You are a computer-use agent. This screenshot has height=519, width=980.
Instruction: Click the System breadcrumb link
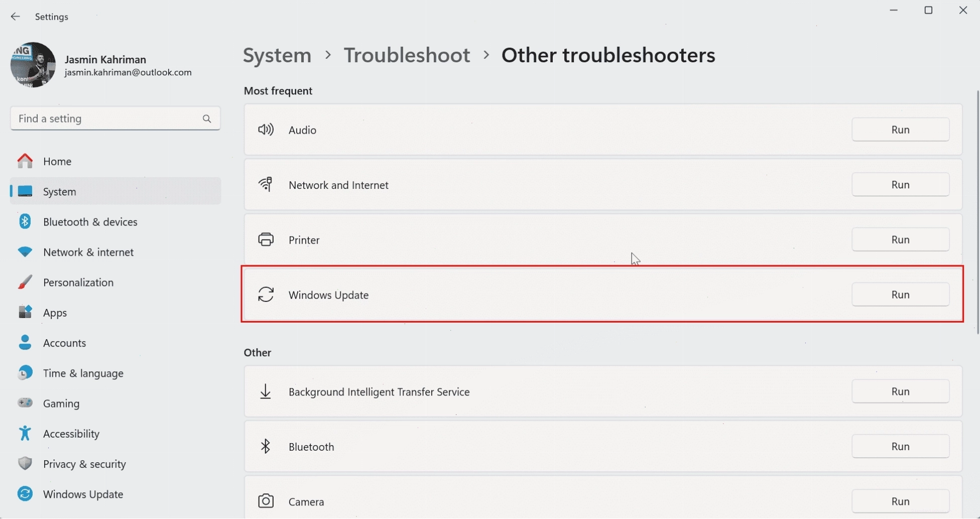(277, 55)
